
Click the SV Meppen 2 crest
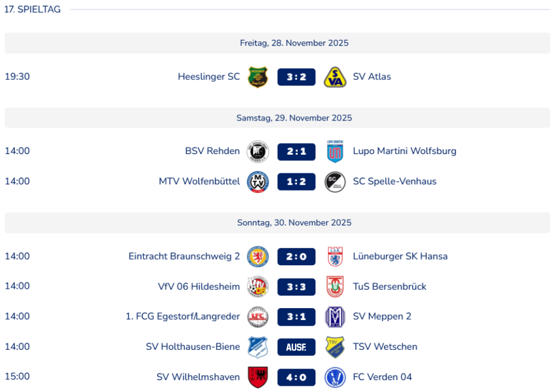point(335,317)
